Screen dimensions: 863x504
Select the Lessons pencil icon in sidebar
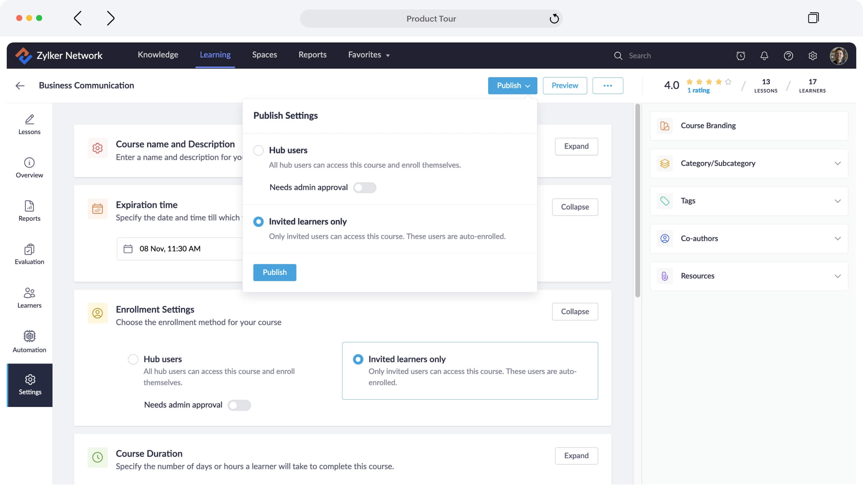point(29,120)
